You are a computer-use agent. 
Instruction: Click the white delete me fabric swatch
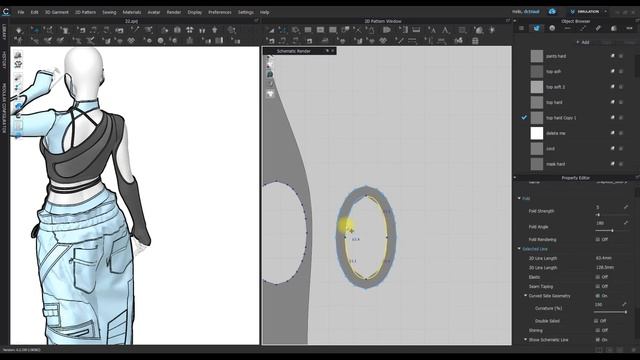pos(537,133)
